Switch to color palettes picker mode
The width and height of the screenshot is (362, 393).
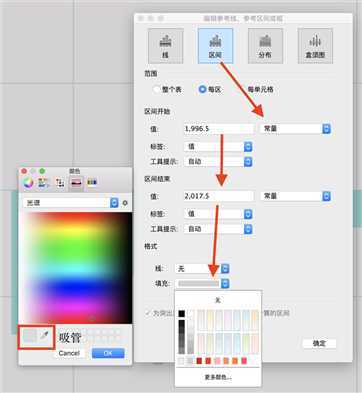point(60,182)
